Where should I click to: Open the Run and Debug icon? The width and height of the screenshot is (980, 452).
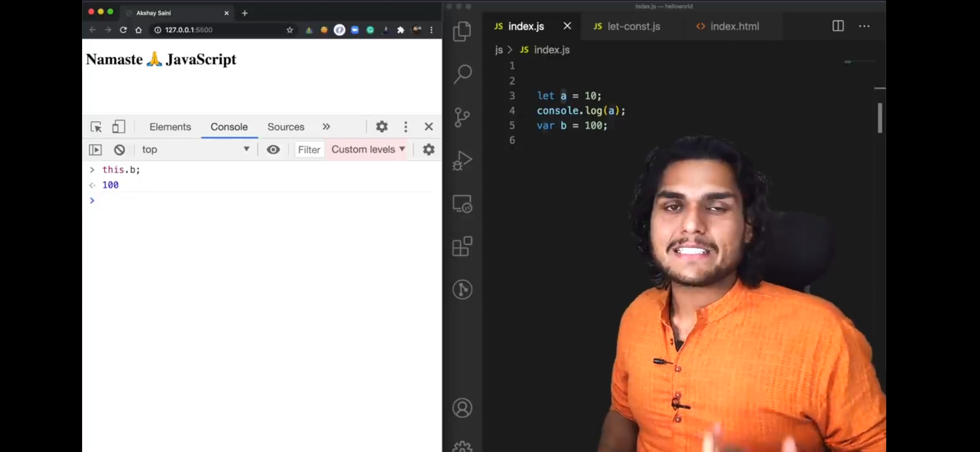(462, 161)
